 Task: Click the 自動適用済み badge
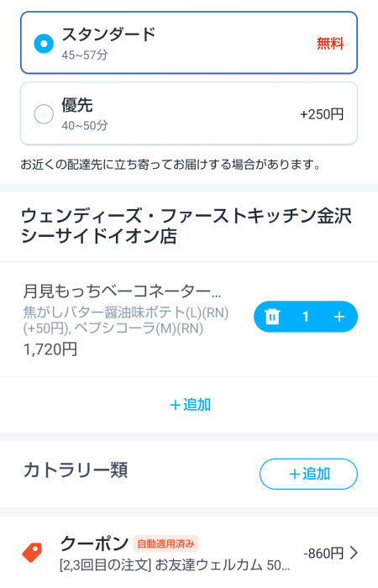165,543
